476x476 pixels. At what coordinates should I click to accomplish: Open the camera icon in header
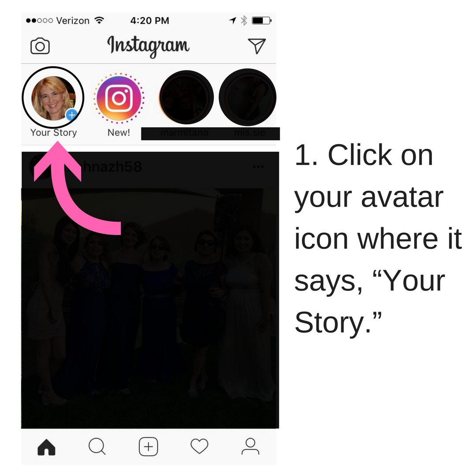point(40,46)
